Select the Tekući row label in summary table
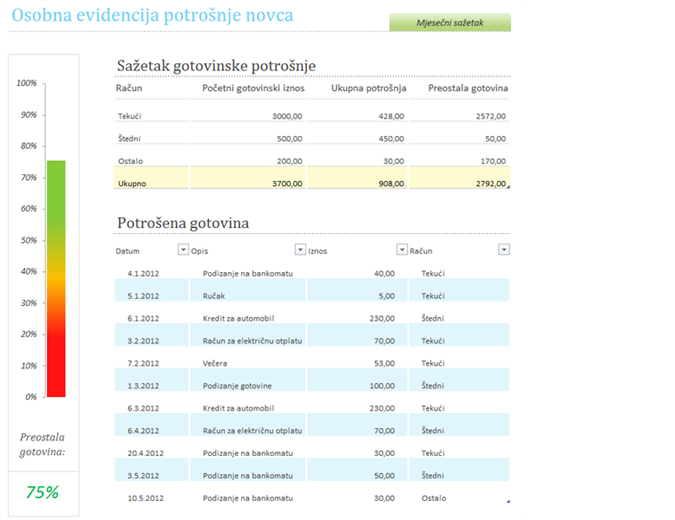 [130, 116]
